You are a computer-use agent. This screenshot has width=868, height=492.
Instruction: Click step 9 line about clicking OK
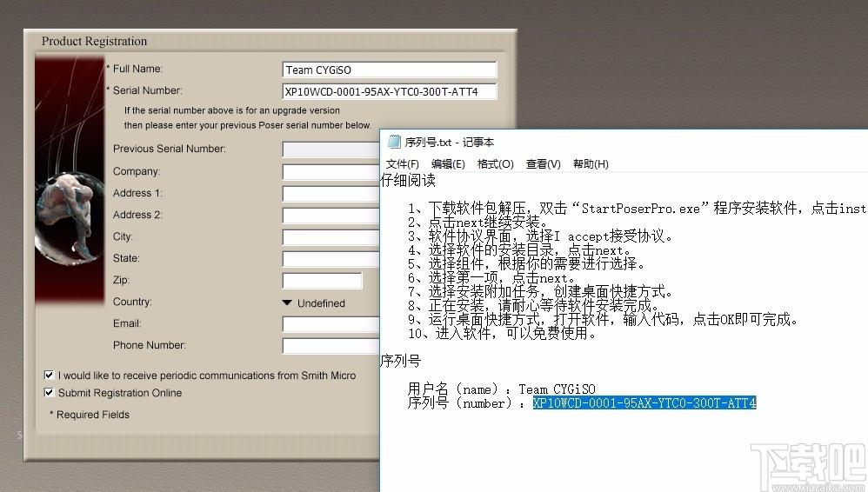[x=604, y=319]
